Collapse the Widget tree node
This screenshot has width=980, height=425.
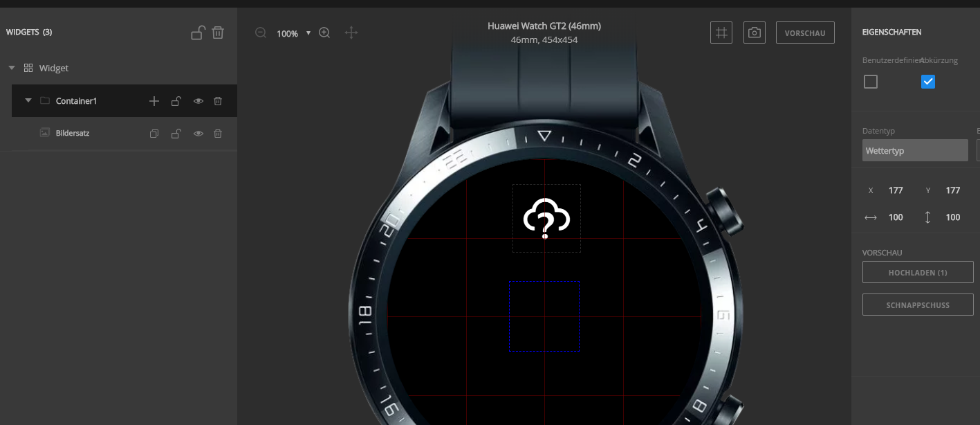coord(12,68)
